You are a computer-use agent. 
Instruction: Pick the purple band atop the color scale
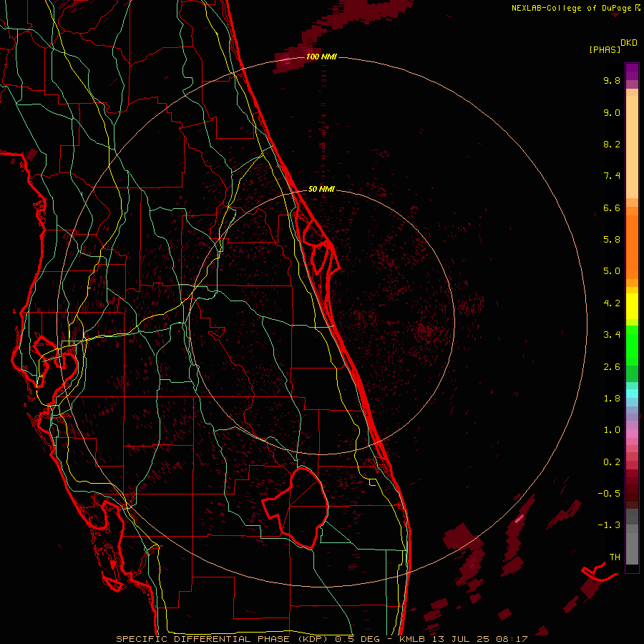click(632, 72)
